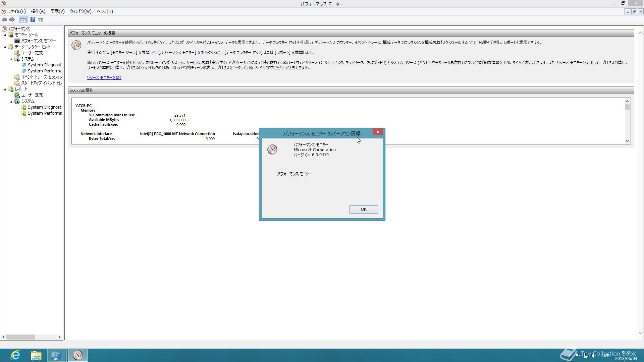
Task: Click the System Performance report icon
Action: (x=23, y=113)
